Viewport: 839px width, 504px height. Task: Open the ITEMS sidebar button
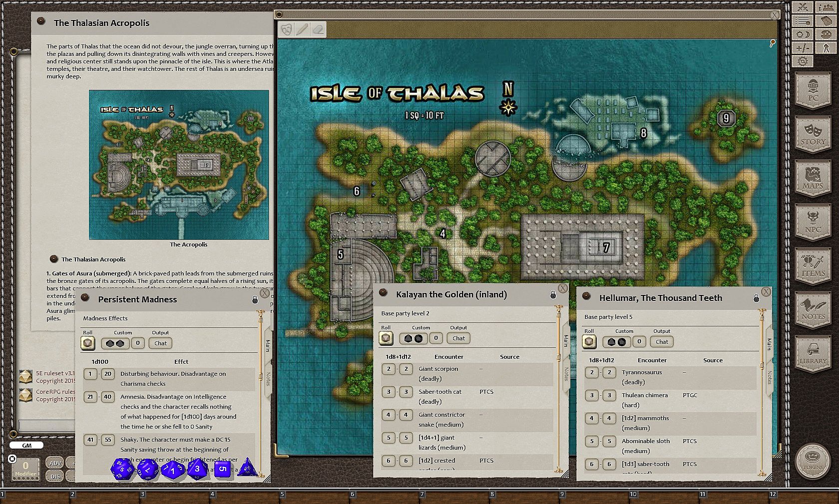(x=813, y=265)
